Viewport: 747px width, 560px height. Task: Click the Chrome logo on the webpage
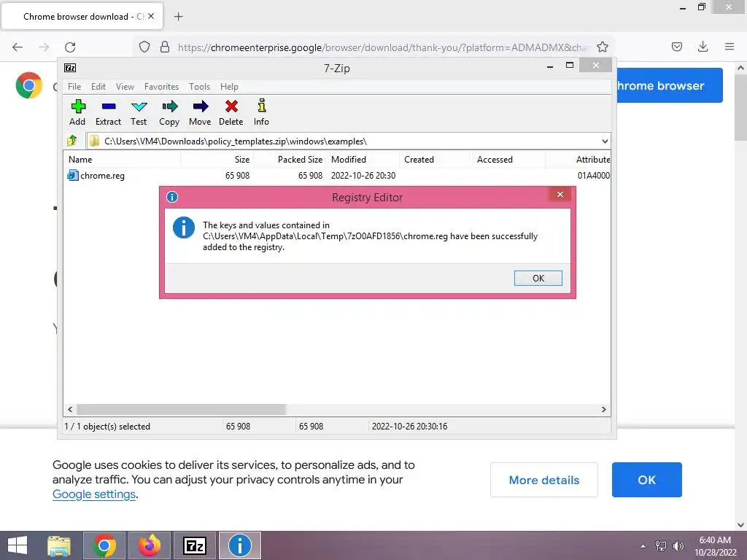coord(29,85)
